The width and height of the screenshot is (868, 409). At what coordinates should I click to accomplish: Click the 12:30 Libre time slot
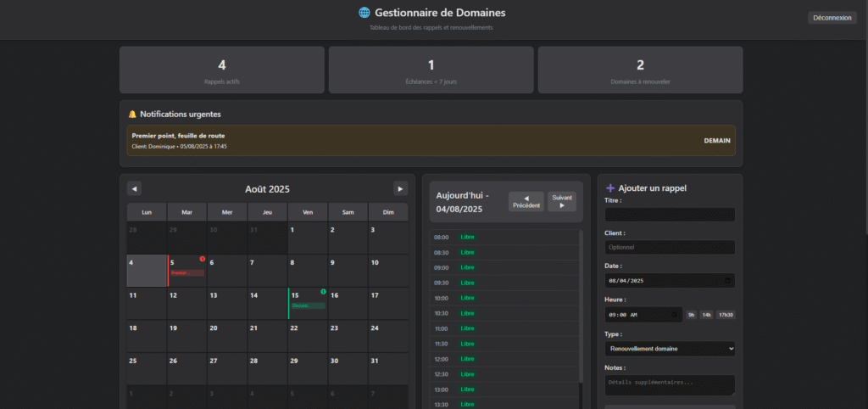pyautogui.click(x=504, y=375)
